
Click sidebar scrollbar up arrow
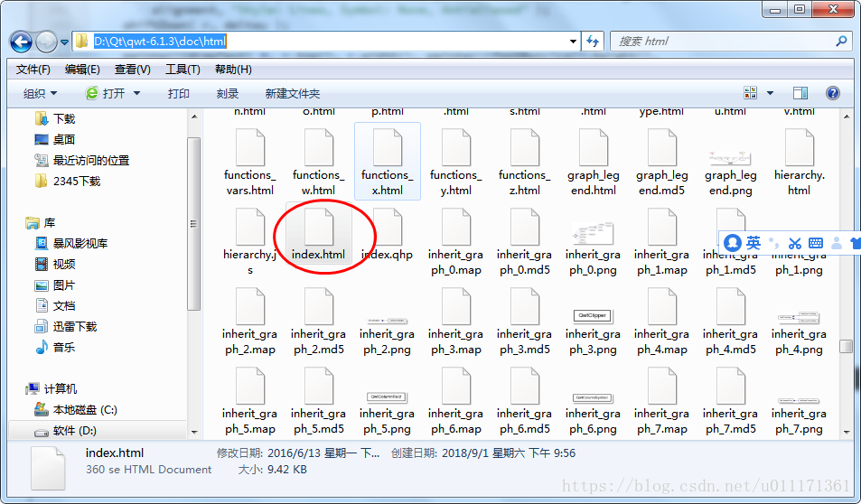[x=194, y=117]
